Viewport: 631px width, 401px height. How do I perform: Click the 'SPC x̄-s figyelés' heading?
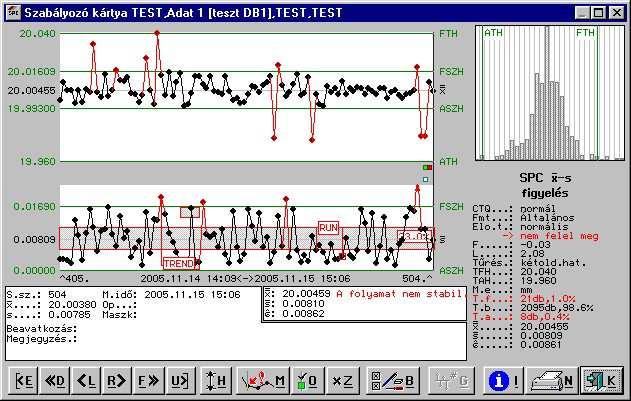[545, 185]
